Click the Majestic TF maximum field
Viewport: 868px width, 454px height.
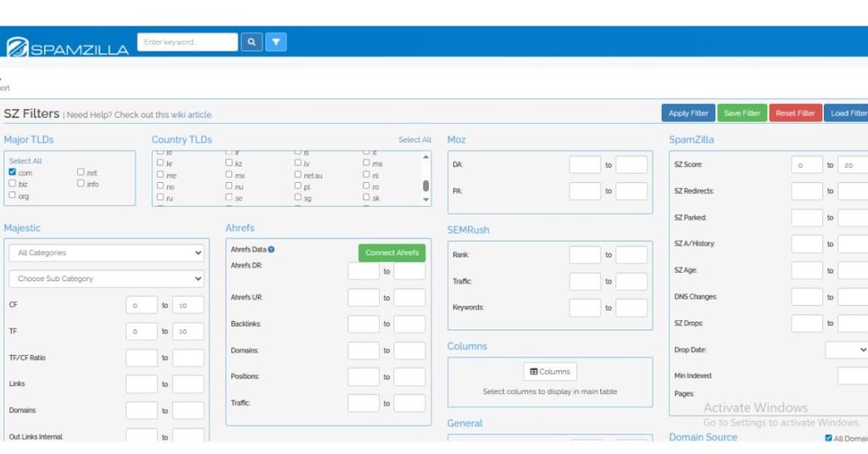tap(188, 331)
